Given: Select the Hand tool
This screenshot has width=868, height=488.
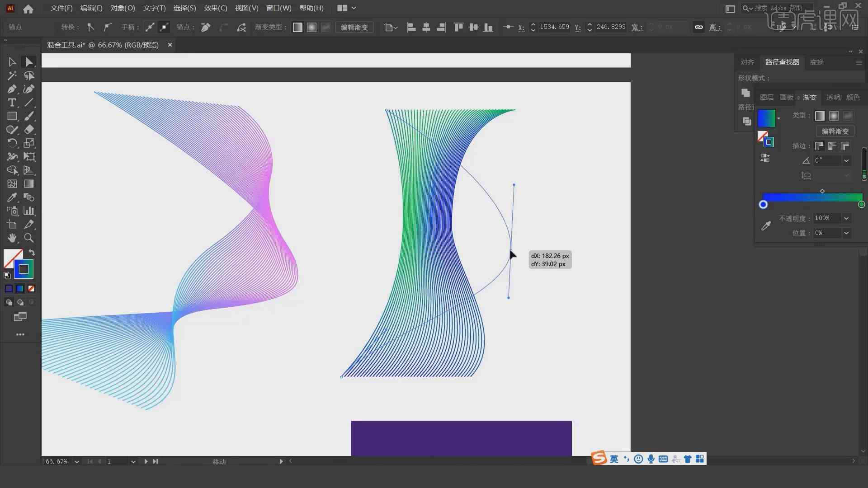Looking at the screenshot, I should (x=12, y=238).
